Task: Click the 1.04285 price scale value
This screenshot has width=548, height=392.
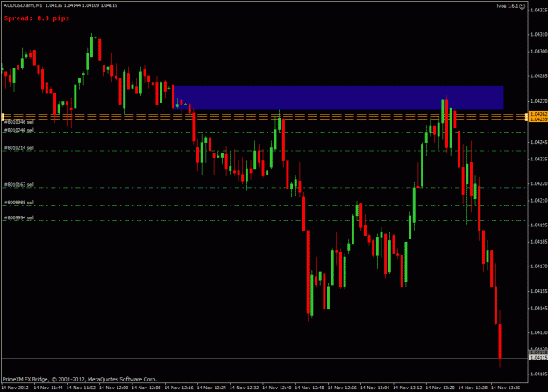Action: (538, 76)
